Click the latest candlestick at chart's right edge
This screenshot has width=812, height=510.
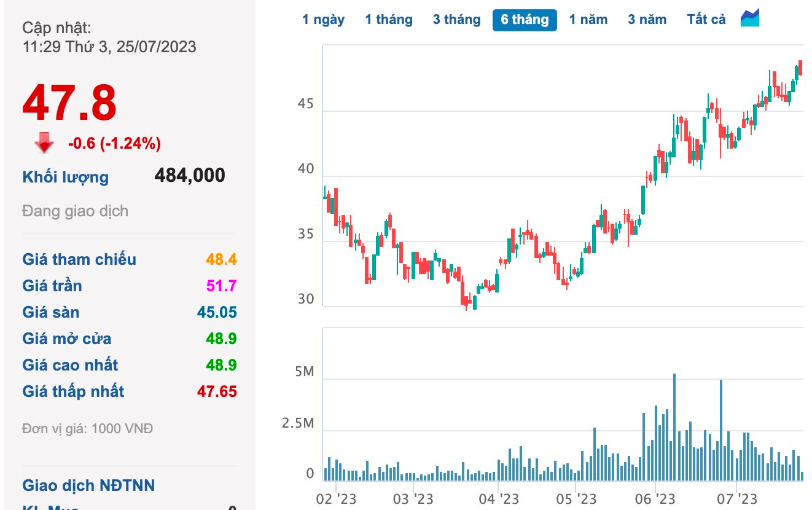(x=800, y=68)
